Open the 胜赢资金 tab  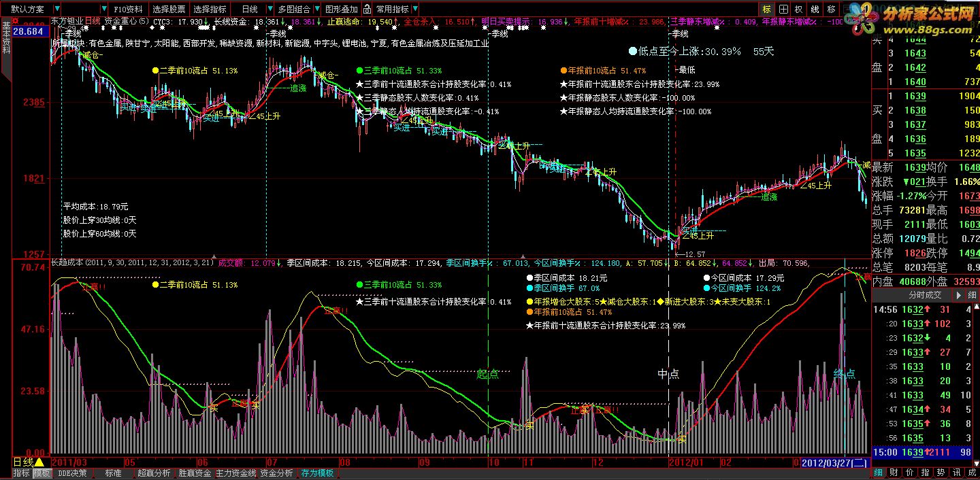pos(195,473)
